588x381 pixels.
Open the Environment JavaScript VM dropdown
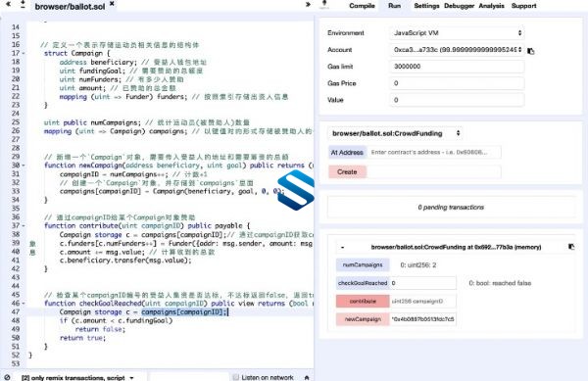pos(457,33)
